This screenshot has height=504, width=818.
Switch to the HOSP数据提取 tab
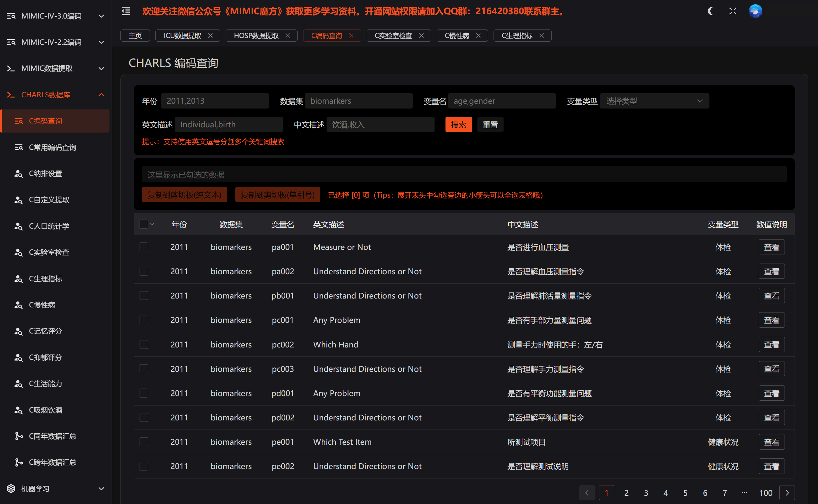click(x=256, y=36)
